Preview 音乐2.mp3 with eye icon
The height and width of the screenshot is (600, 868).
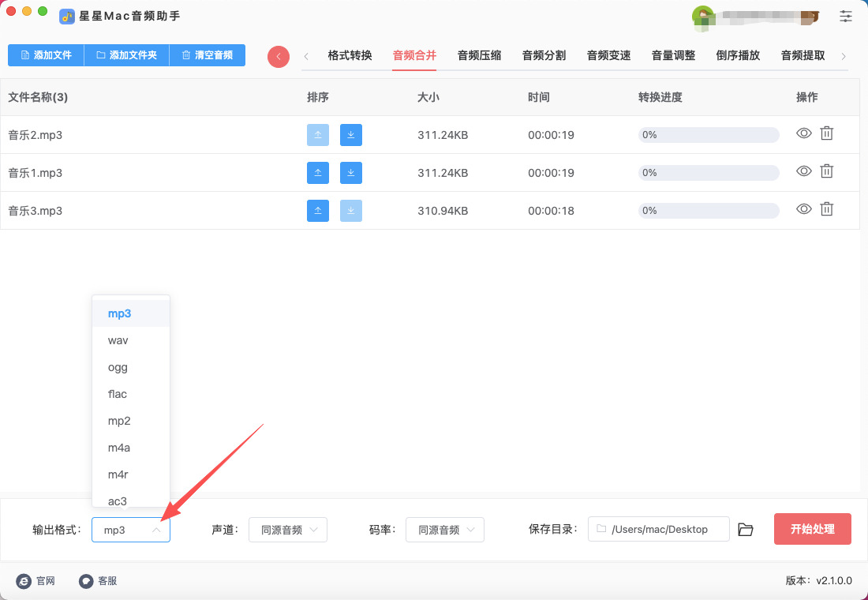803,133
